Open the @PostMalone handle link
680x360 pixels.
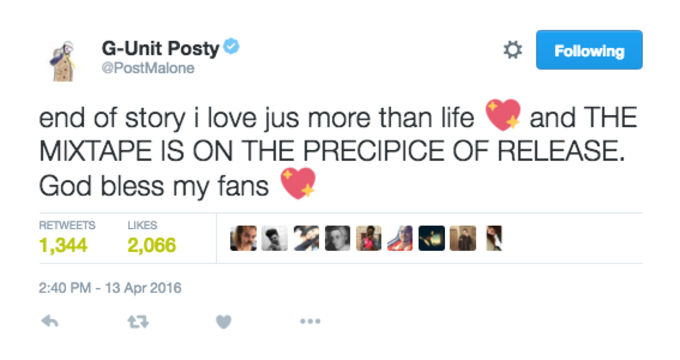(147, 69)
